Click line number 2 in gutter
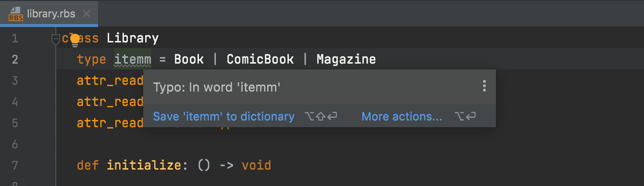The width and height of the screenshot is (644, 186). pos(14,59)
